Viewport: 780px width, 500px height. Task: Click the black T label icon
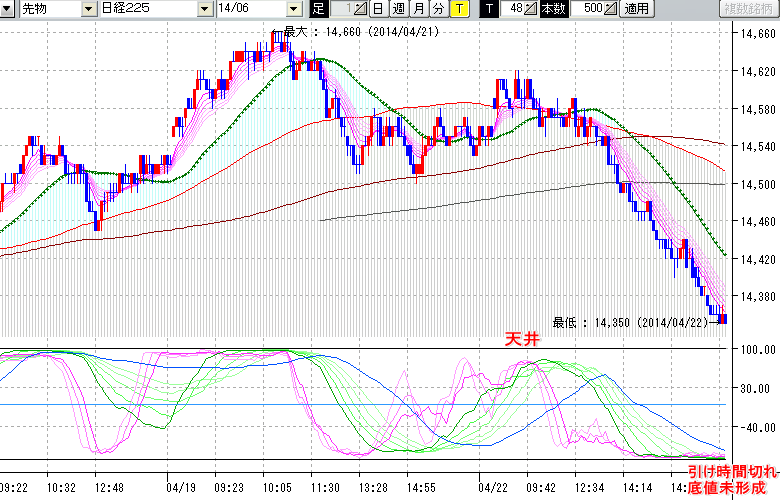(488, 9)
